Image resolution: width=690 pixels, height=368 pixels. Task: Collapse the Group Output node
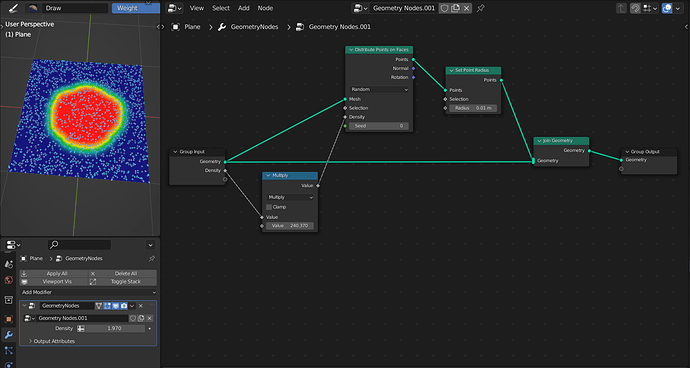(x=627, y=151)
